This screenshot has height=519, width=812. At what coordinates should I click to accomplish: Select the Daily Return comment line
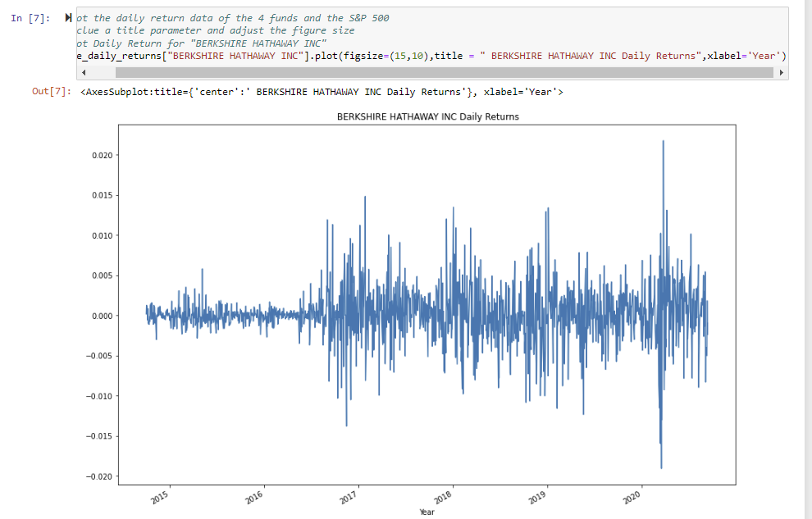tap(197, 43)
